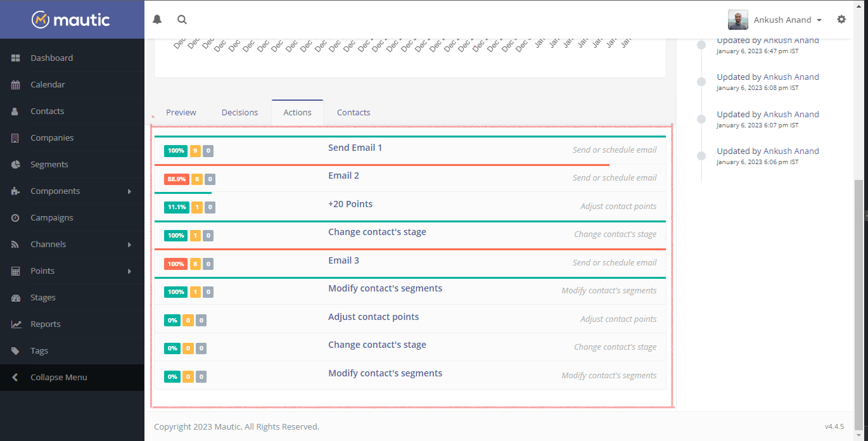
Task: Open the search magnifier icon
Action: click(x=182, y=19)
